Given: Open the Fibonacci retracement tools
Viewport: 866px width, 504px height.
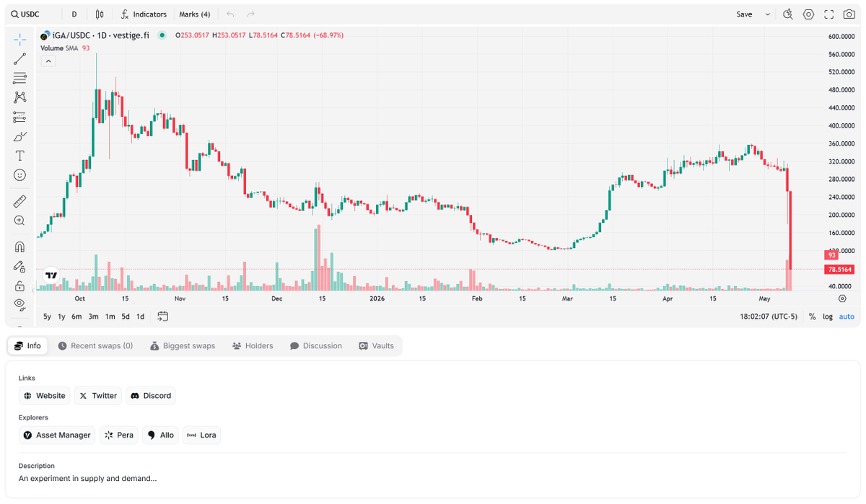Looking at the screenshot, I should pos(19,78).
